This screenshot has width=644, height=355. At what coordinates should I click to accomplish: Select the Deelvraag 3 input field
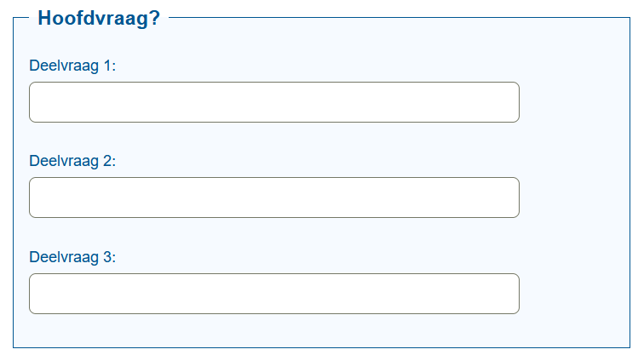(x=274, y=294)
